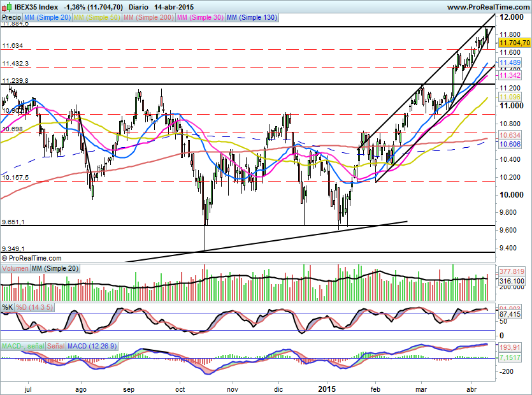532x395 pixels.
Task: Toggle the Precio display label
Action: 10,18
